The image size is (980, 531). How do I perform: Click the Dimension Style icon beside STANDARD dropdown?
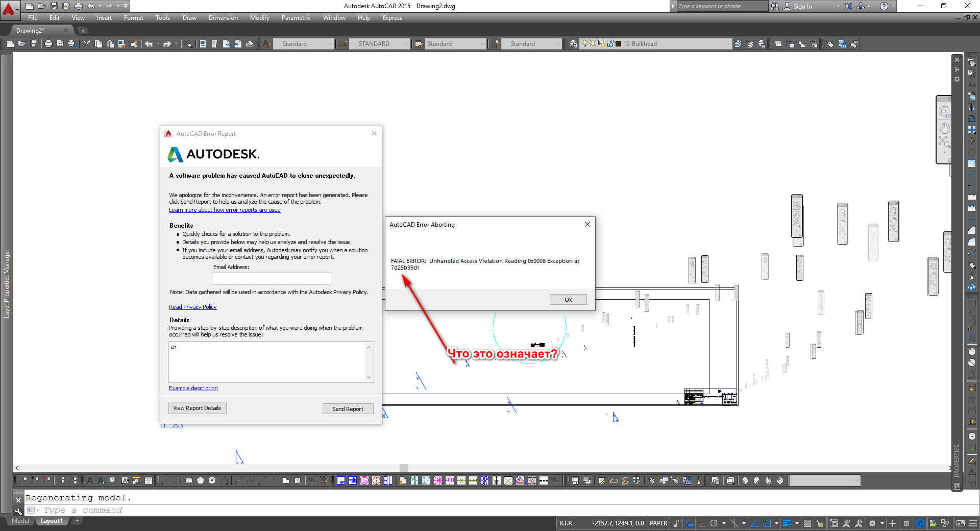pos(343,44)
